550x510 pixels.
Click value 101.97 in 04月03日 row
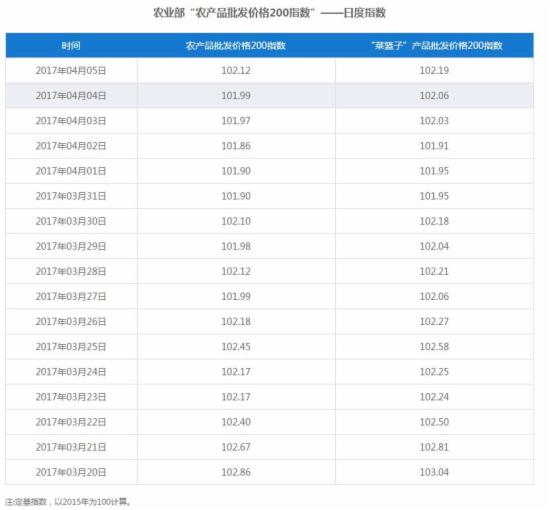tap(236, 121)
